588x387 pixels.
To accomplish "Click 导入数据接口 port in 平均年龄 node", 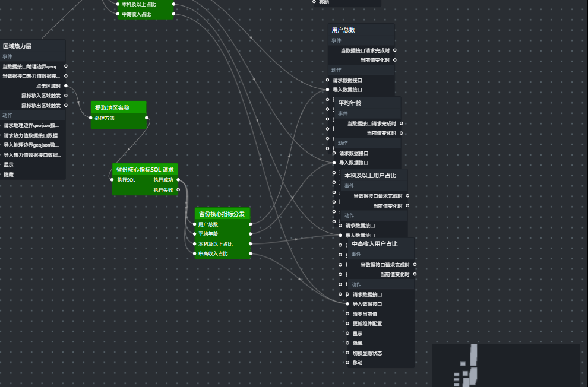I will pyautogui.click(x=334, y=163).
